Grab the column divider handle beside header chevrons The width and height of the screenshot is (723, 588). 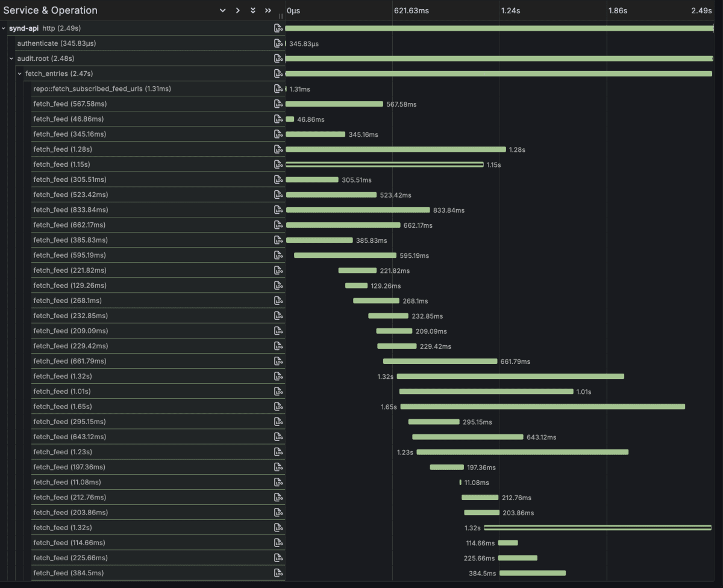coord(281,16)
